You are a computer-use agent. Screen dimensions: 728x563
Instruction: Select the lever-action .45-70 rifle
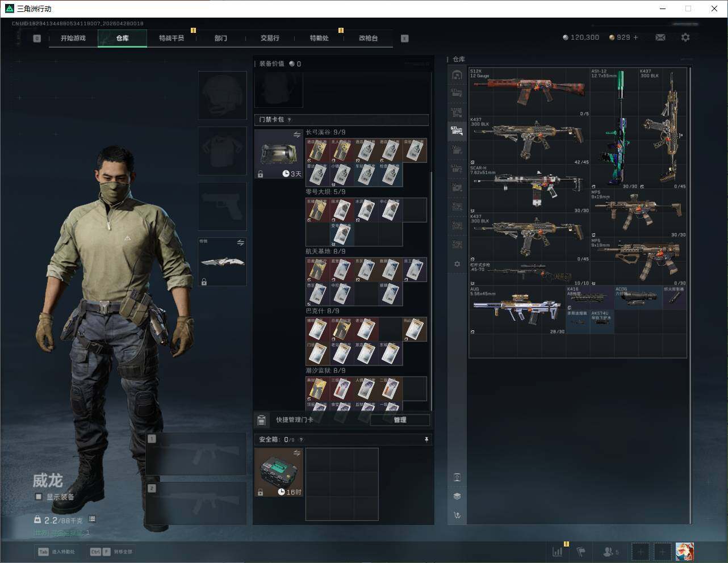529,274
